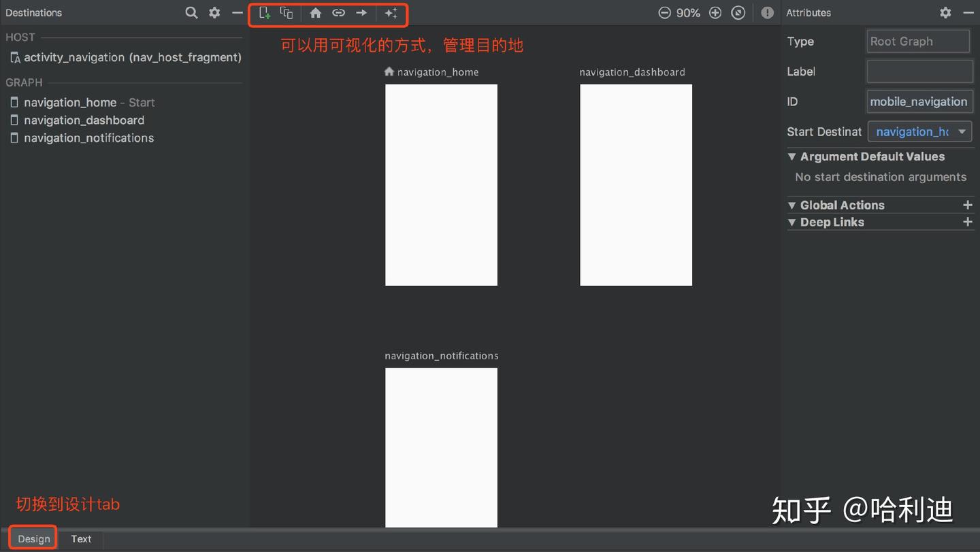The width and height of the screenshot is (980, 552).
Task: Switch to the Text tab
Action: tap(81, 538)
